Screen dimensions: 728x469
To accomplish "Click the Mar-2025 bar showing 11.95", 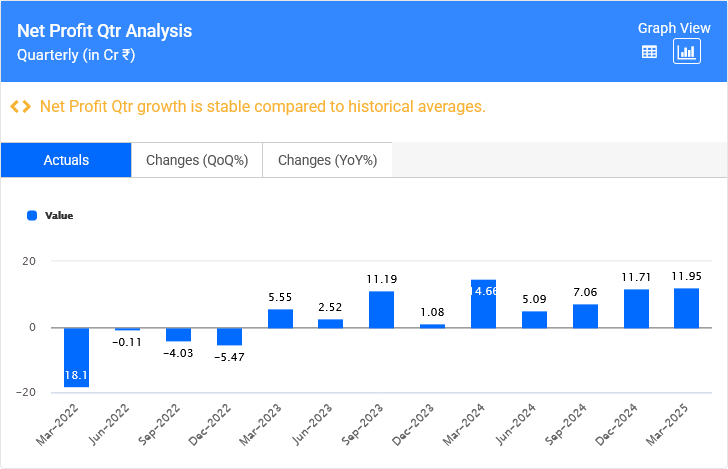I will point(686,308).
